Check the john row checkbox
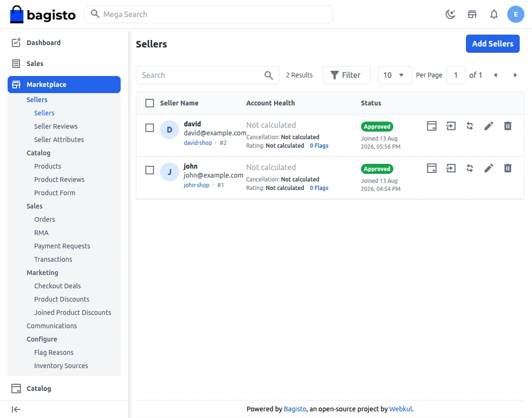The width and height of the screenshot is (532, 418). (150, 170)
